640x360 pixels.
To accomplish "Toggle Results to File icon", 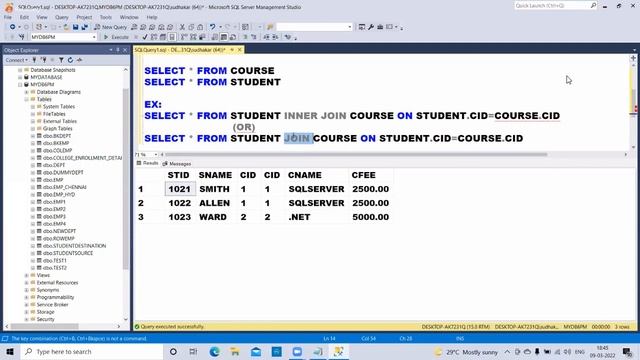I will click(233, 37).
